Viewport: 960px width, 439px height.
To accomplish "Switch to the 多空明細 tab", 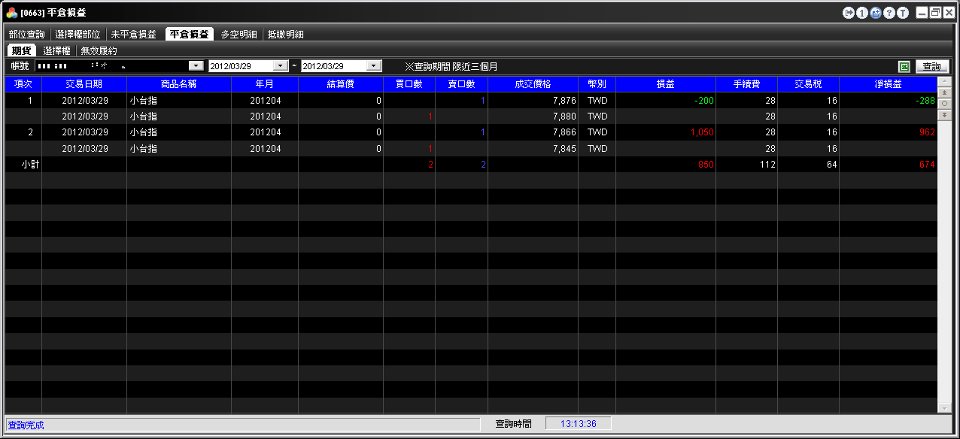I will [239, 34].
